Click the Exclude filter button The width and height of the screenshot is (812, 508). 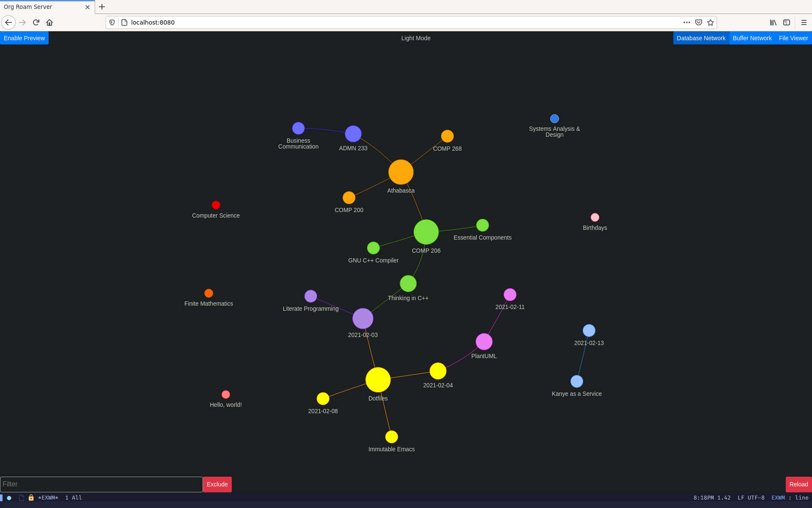pyautogui.click(x=216, y=484)
